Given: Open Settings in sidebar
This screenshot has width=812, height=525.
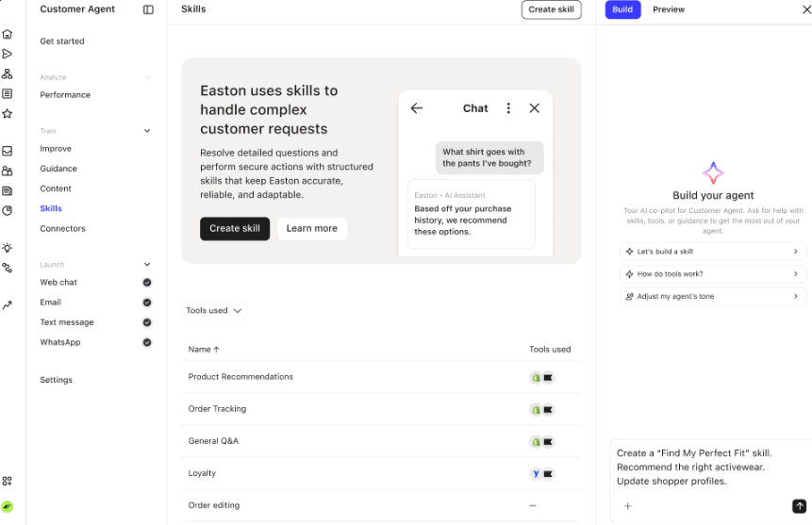Looking at the screenshot, I should click(x=56, y=380).
